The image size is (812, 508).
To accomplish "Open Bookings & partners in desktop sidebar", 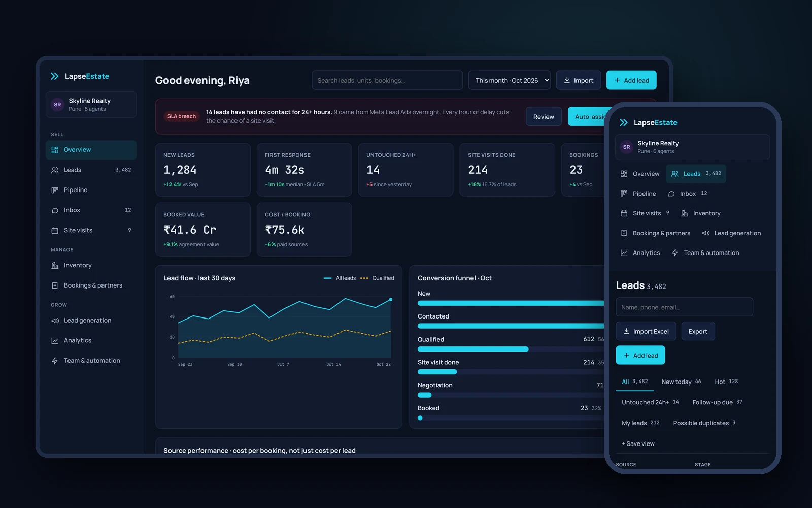I will (91, 285).
